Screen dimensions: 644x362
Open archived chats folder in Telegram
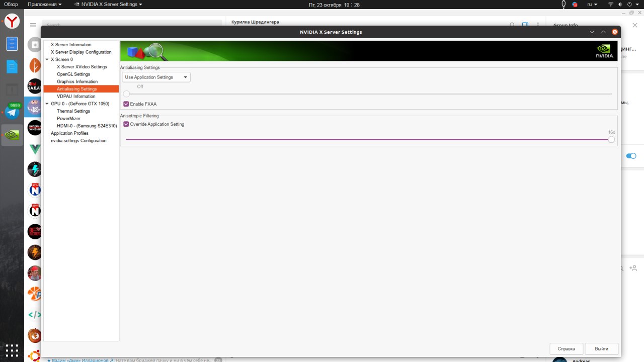click(x=34, y=44)
